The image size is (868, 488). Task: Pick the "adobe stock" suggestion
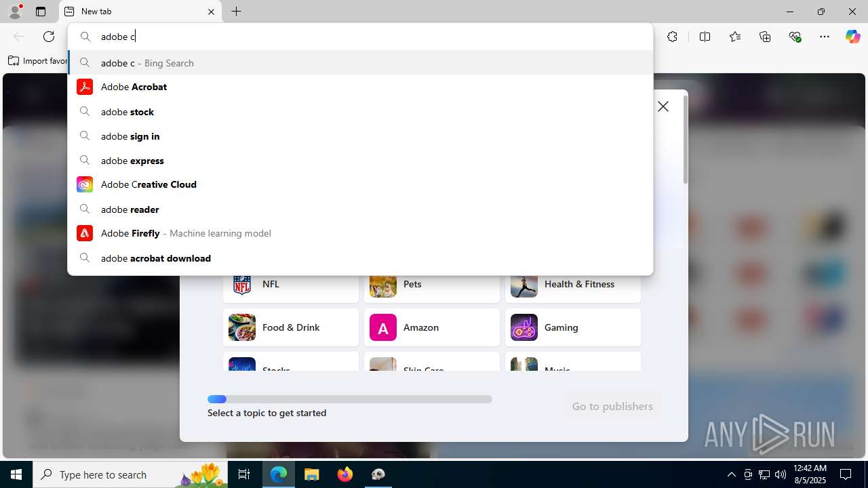[x=360, y=112]
